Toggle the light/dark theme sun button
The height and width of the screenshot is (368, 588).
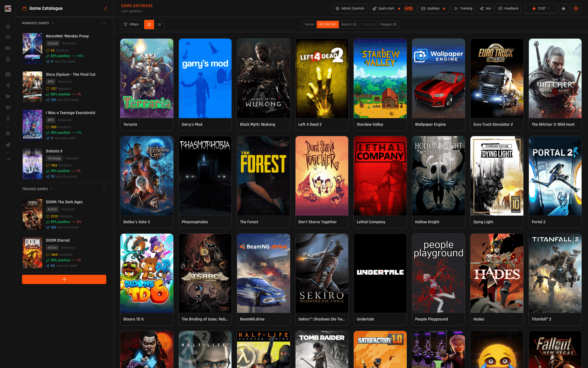(563, 9)
